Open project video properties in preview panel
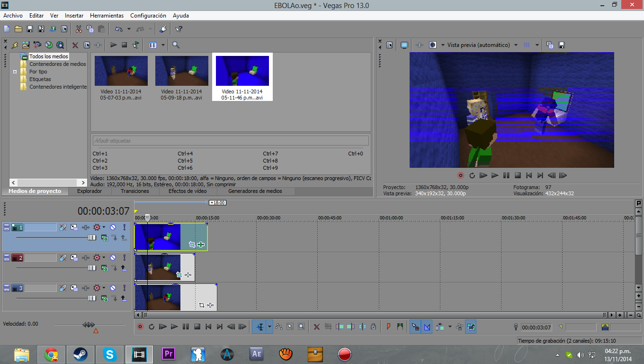Screen dimensions: 644x364 pyautogui.click(x=389, y=45)
